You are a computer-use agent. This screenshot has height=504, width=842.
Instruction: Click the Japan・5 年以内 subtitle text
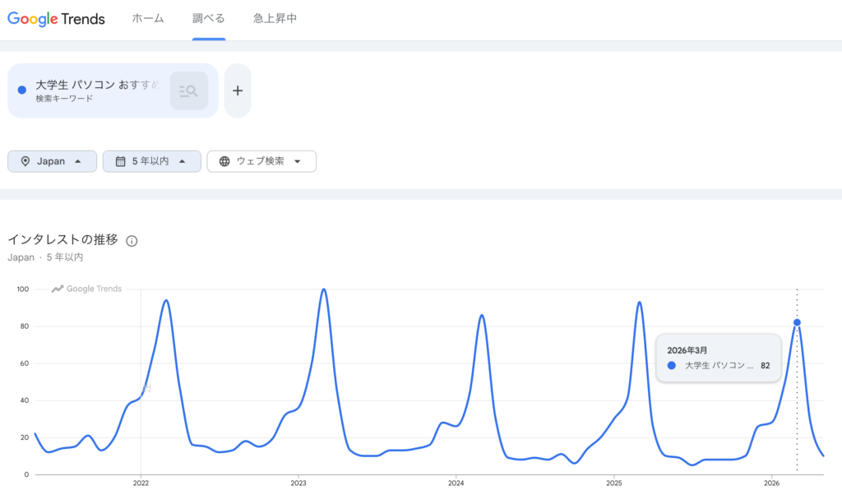point(45,257)
